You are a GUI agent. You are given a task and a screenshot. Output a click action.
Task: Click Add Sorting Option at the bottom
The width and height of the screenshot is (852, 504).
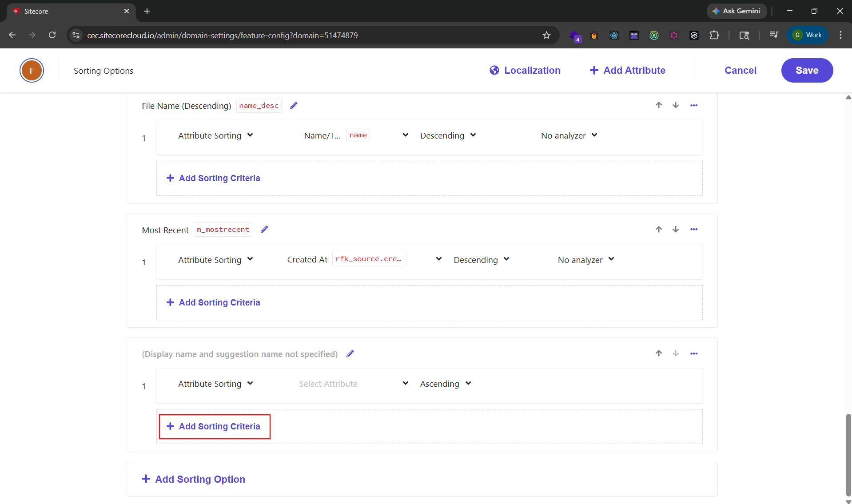(193, 480)
